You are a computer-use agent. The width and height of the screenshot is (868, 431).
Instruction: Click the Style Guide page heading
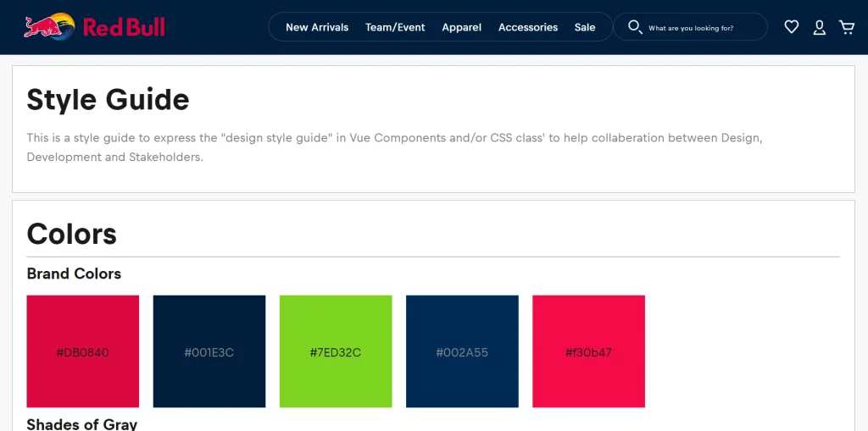(x=108, y=100)
